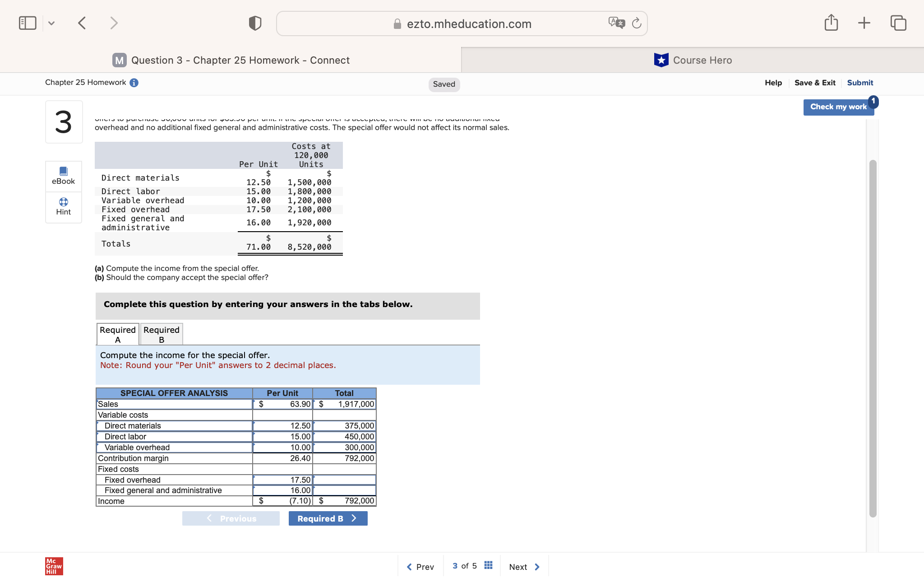Open the Sales row label dropdown
Screen dimensions: 924x578
(174, 404)
